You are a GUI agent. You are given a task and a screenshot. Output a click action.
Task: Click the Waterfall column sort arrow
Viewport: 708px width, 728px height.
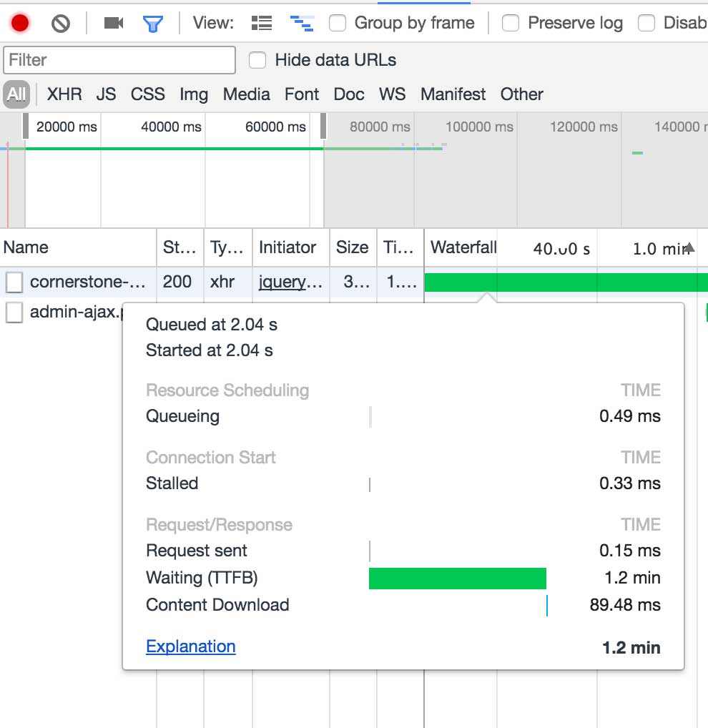pos(689,248)
